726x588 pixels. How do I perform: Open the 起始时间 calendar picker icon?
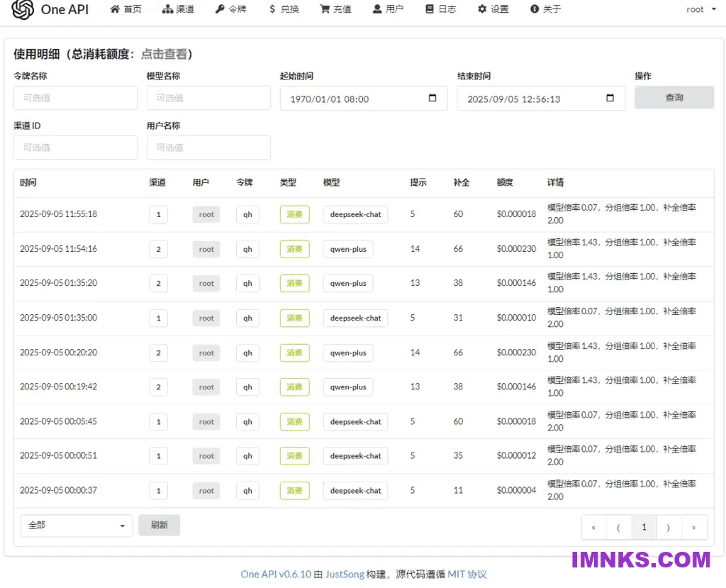(x=433, y=97)
